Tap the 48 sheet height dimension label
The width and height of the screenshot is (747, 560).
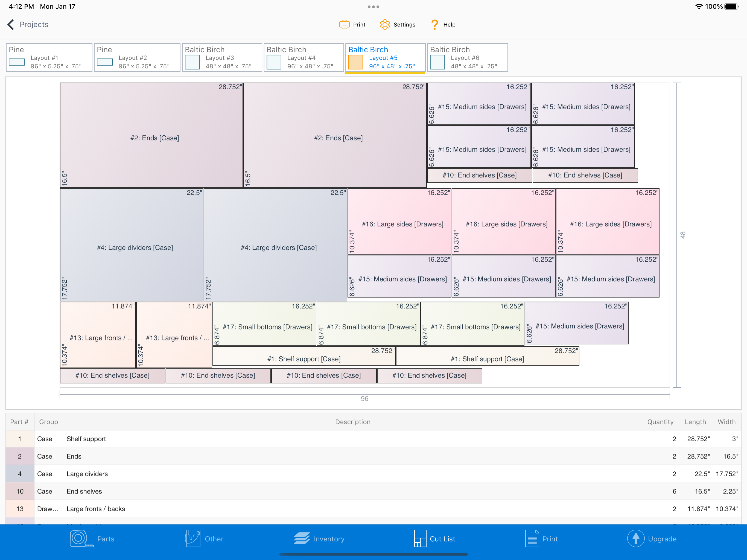click(683, 235)
